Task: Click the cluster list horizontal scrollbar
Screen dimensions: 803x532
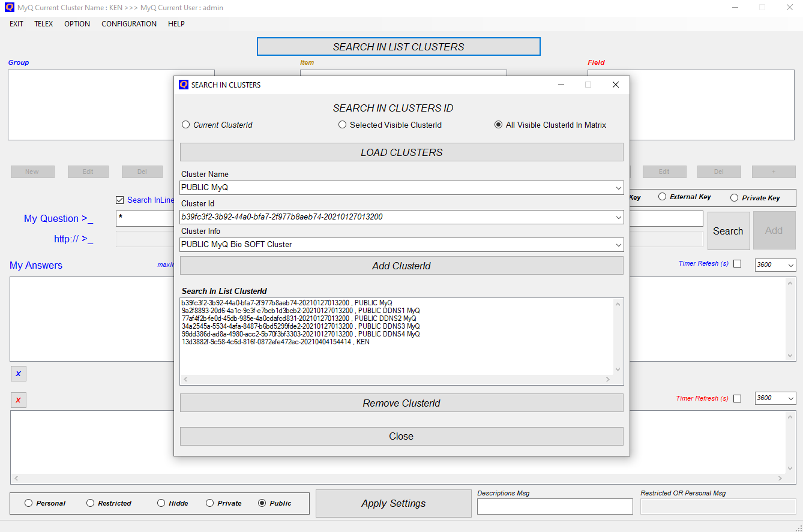Action: pyautogui.click(x=397, y=380)
